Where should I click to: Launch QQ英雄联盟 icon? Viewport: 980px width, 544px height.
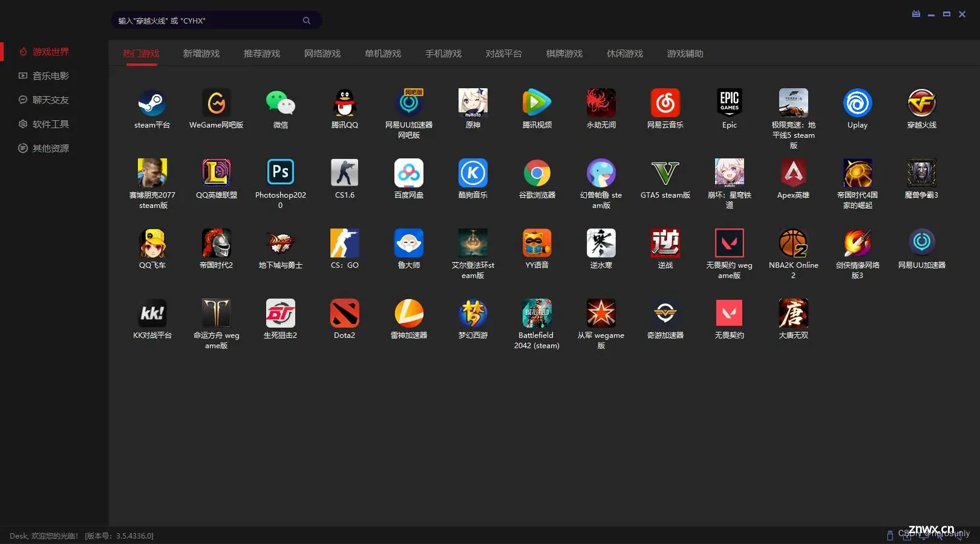[x=216, y=173]
